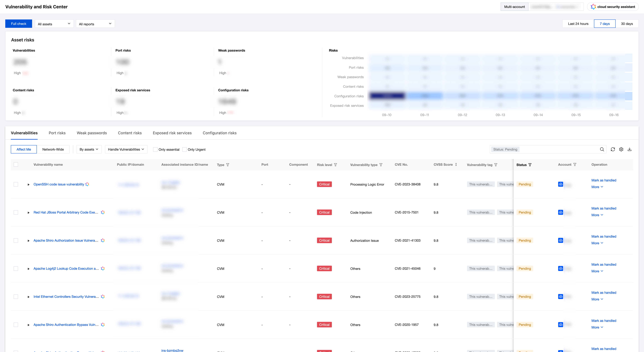
Task: Click the Full check button
Action: 18,24
